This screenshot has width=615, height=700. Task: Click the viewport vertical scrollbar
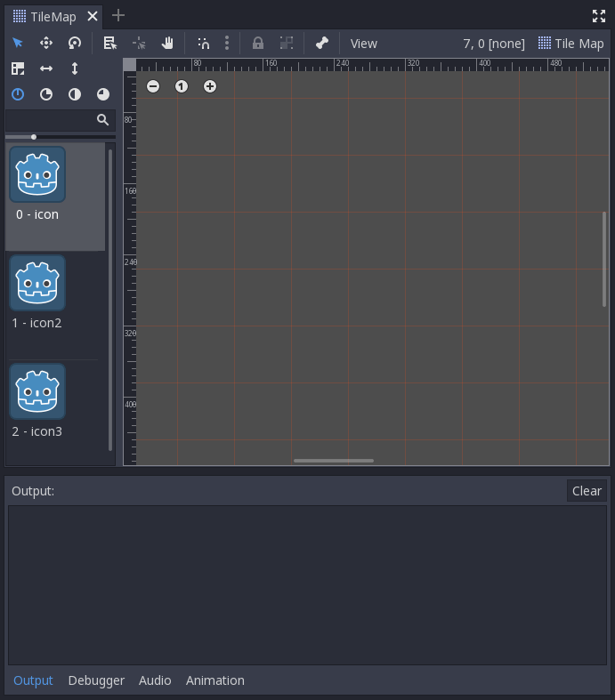coord(603,260)
